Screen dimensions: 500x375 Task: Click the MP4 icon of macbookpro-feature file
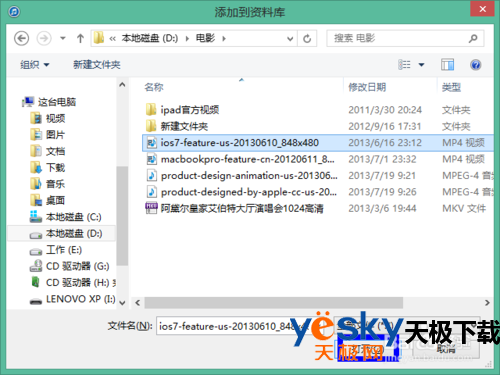click(152, 159)
